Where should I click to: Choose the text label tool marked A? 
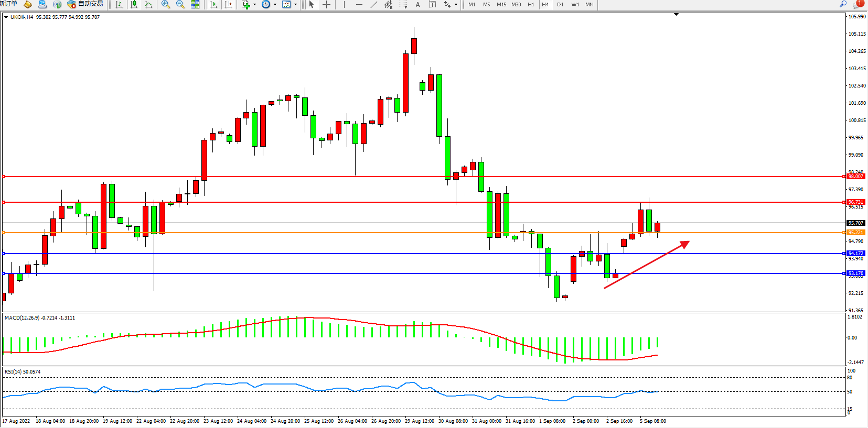click(417, 5)
